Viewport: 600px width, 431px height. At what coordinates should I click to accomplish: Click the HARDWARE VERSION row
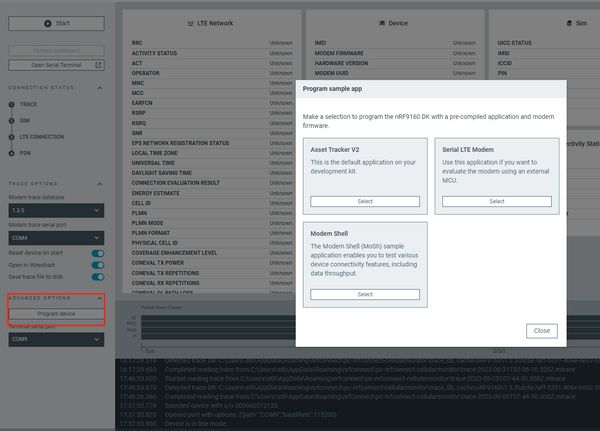[395, 63]
